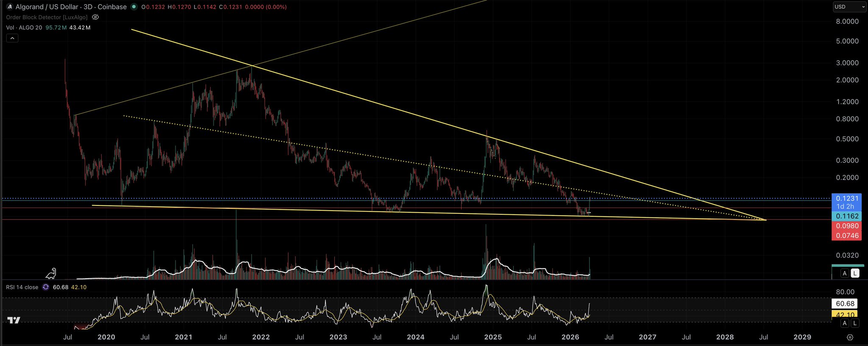
Task: Click the 2022 label on the time axis
Action: [261, 338]
